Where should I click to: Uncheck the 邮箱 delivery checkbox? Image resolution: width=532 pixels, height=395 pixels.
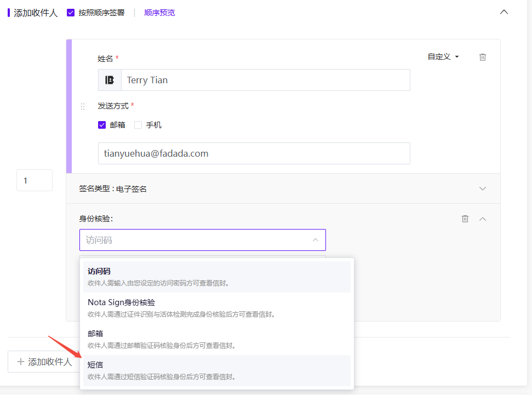102,125
